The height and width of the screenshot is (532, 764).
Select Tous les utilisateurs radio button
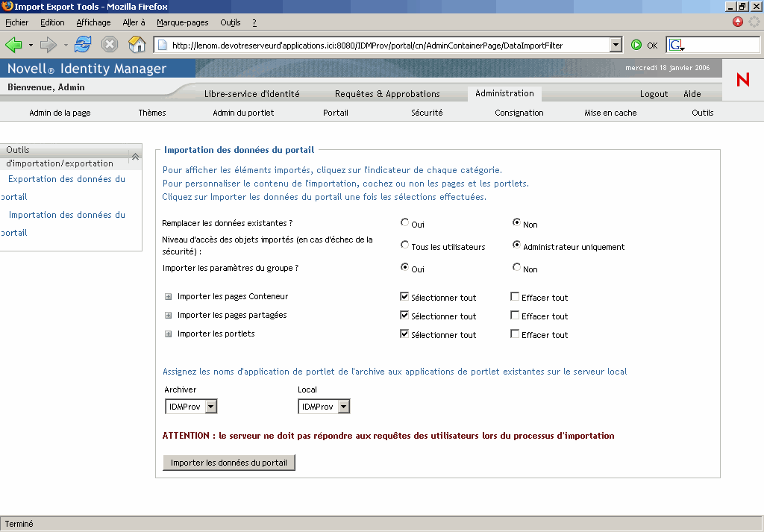(x=404, y=245)
